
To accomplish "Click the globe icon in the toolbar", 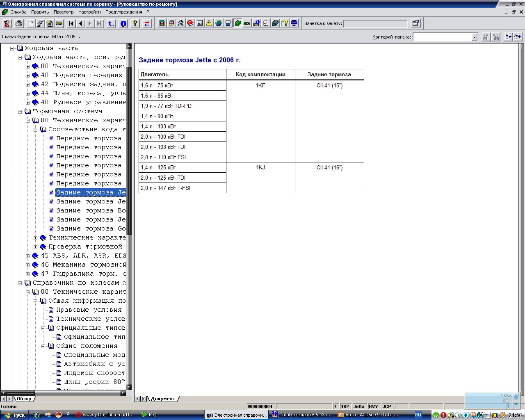I will click(219, 23).
